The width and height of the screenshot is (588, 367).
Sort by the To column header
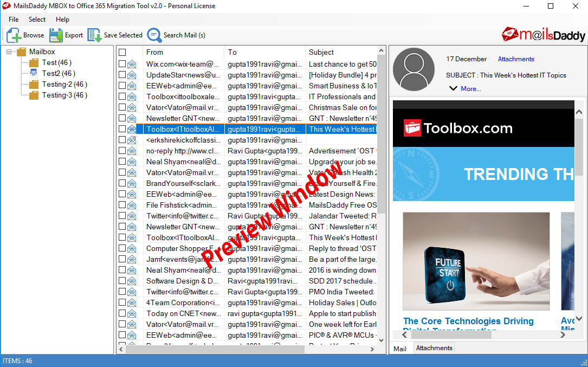click(x=265, y=52)
